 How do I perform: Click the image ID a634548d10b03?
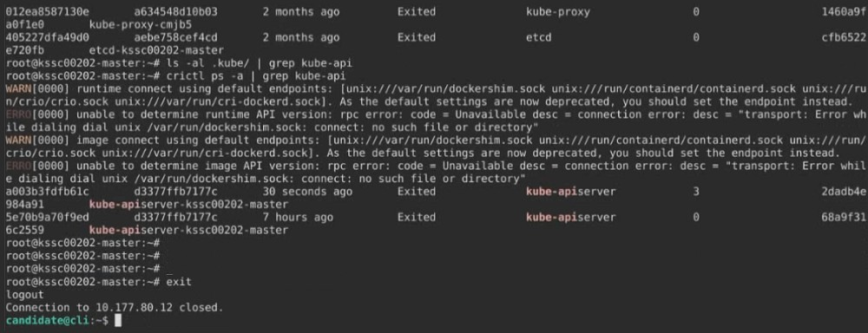(x=176, y=12)
